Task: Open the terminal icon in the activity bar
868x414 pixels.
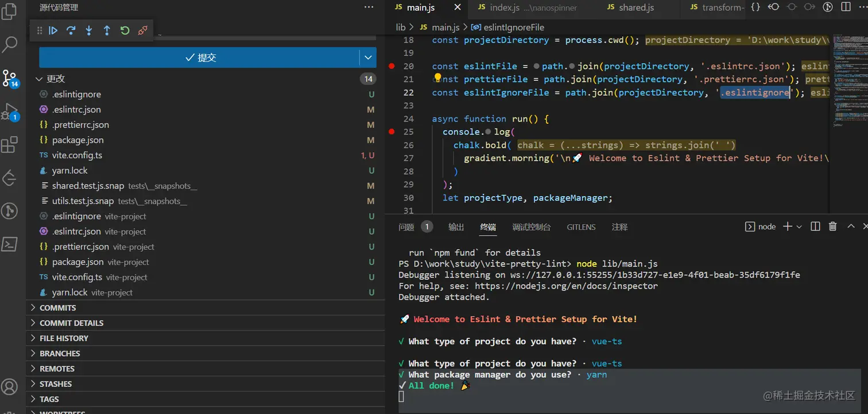Action: [10, 244]
